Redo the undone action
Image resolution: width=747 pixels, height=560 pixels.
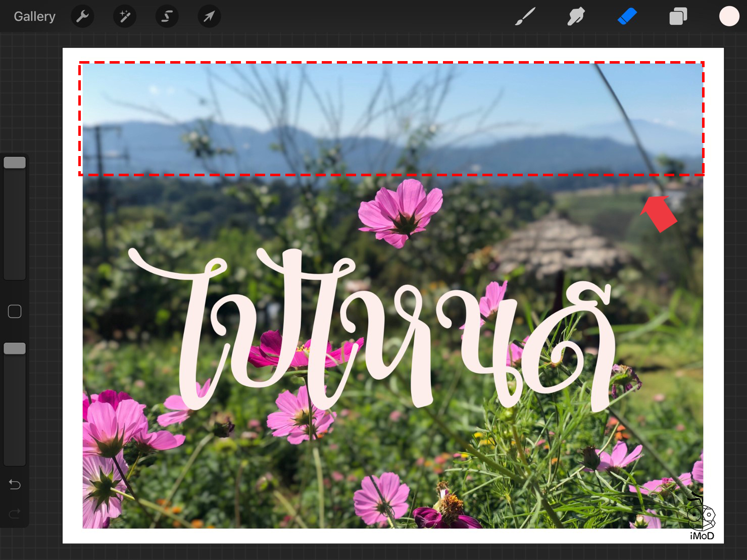pos(14,513)
